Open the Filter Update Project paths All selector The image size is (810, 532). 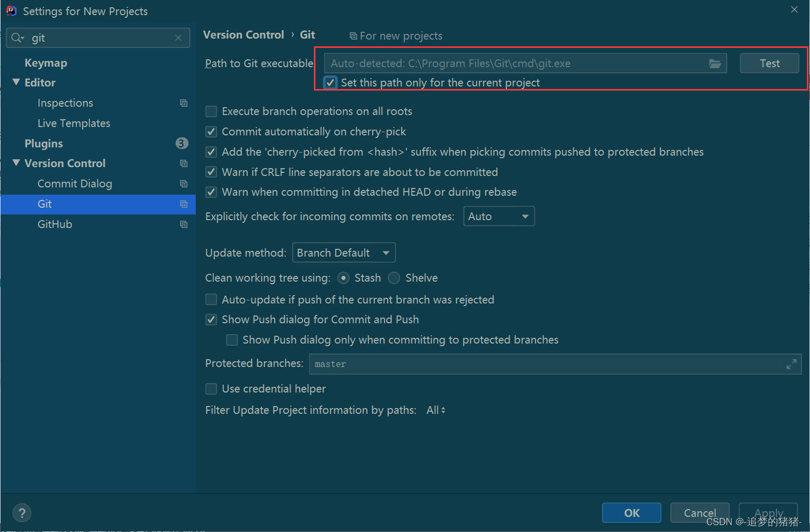[436, 410]
